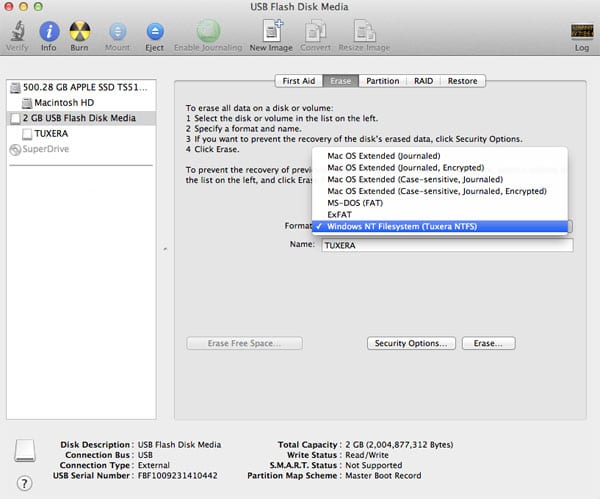Click the Resize Image icon

click(x=364, y=31)
